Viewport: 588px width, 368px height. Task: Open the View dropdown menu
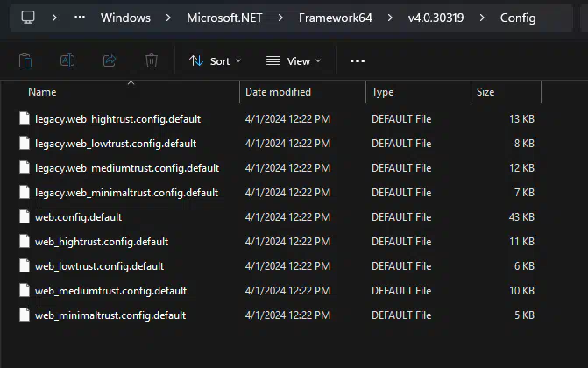point(294,61)
